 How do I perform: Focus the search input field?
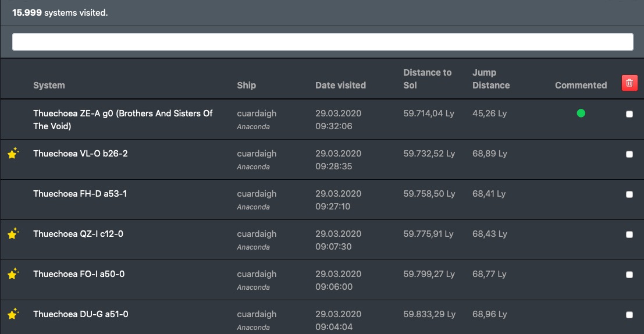(322, 42)
